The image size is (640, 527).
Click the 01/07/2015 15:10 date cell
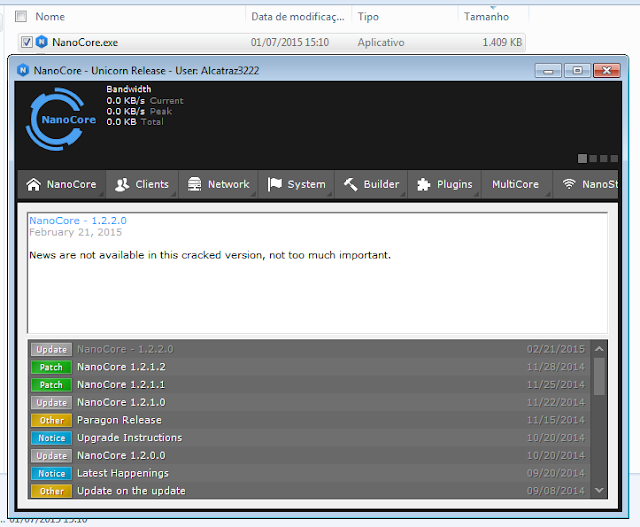(x=290, y=42)
